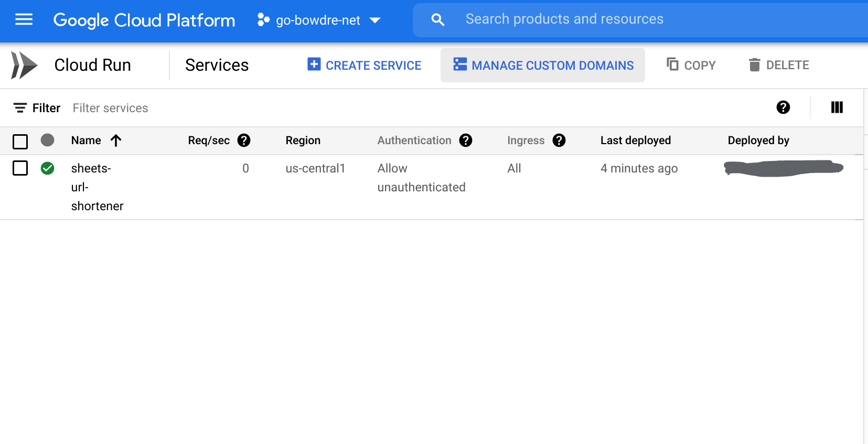The height and width of the screenshot is (444, 868).
Task: Toggle the select-all header checkbox
Action: (x=20, y=142)
